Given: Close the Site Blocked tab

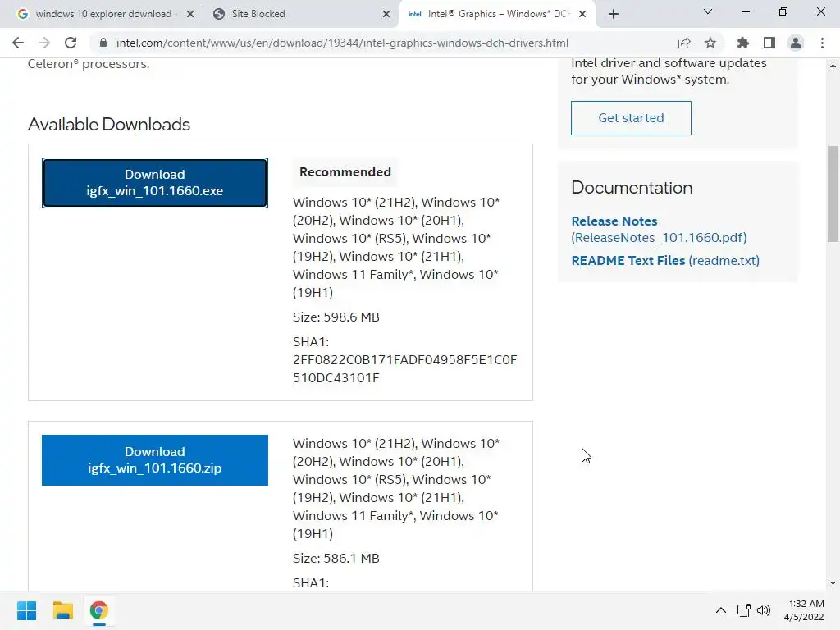Looking at the screenshot, I should tap(386, 15).
